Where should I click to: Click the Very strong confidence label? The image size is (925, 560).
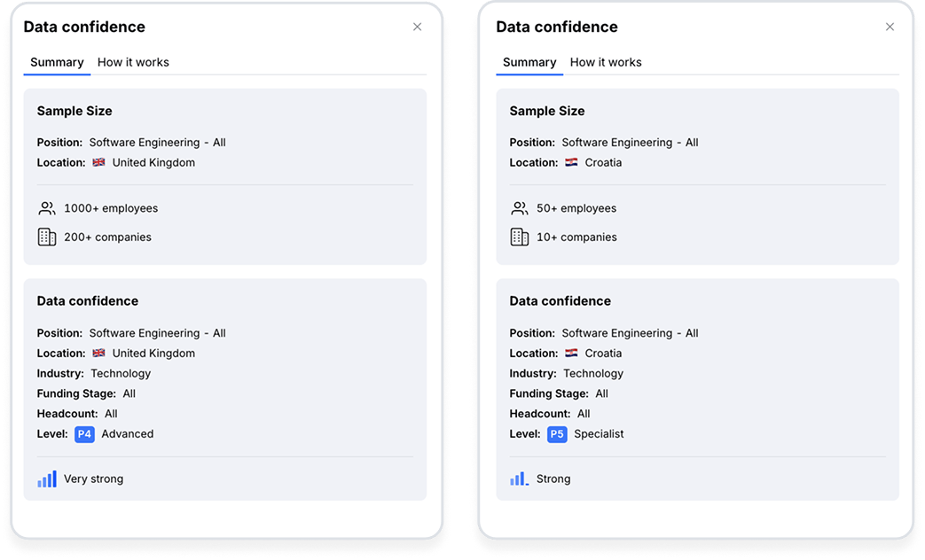point(93,478)
